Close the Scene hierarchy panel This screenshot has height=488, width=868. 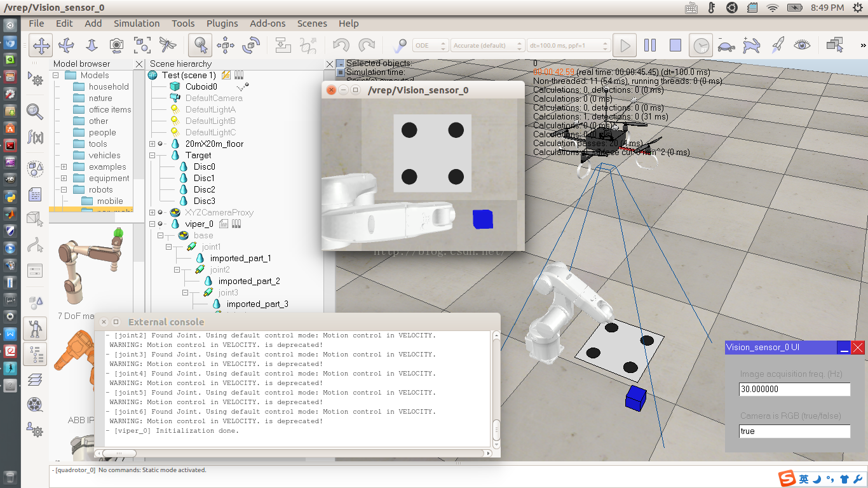[330, 64]
